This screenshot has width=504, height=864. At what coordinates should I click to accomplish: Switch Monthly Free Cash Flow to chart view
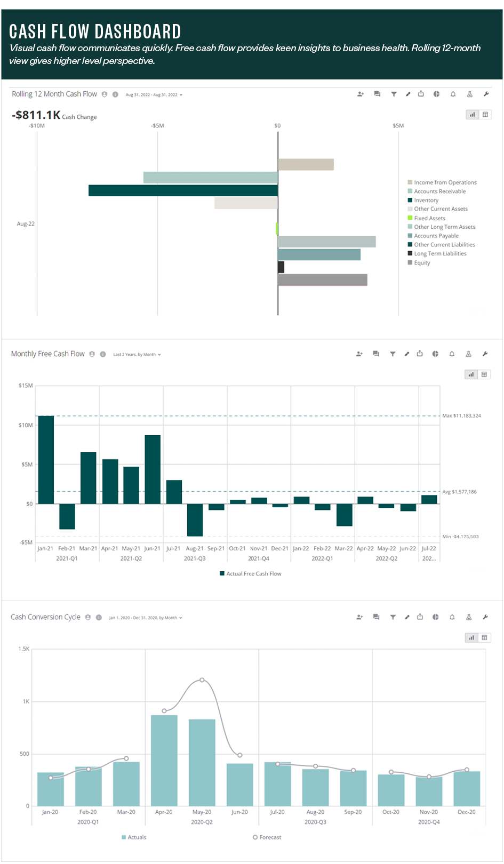tap(471, 374)
